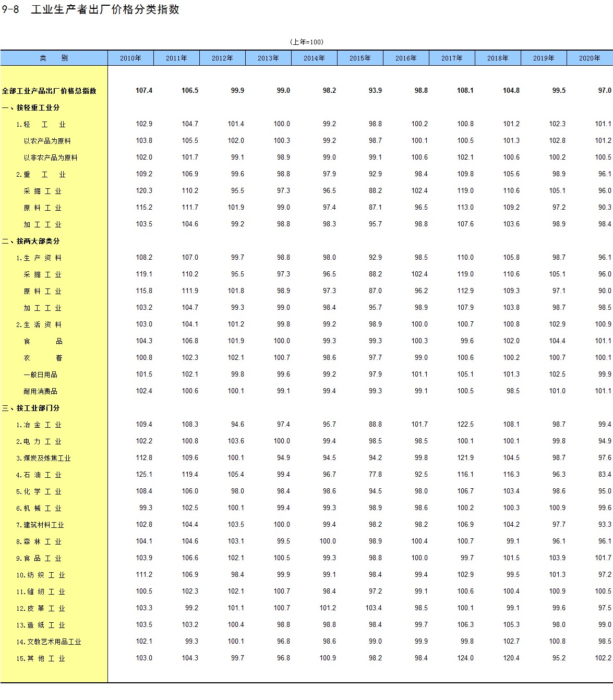Image resolution: width=613 pixels, height=700 pixels.
Task: Select the 3.煤炭及炼焦工业 row label
Action: point(43,458)
